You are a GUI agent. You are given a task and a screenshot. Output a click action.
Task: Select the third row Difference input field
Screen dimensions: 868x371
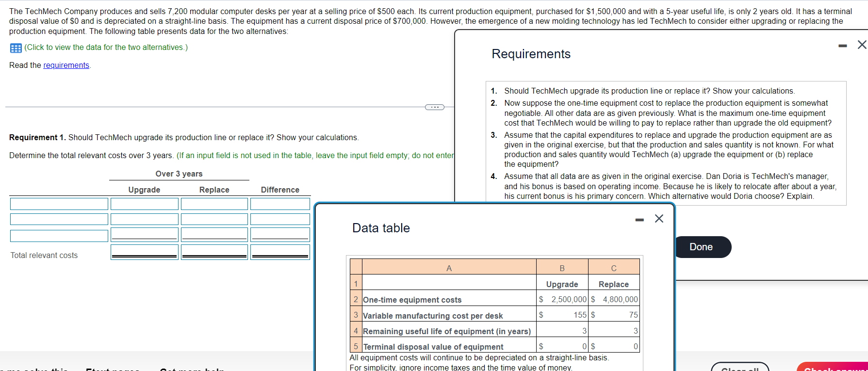pyautogui.click(x=280, y=235)
